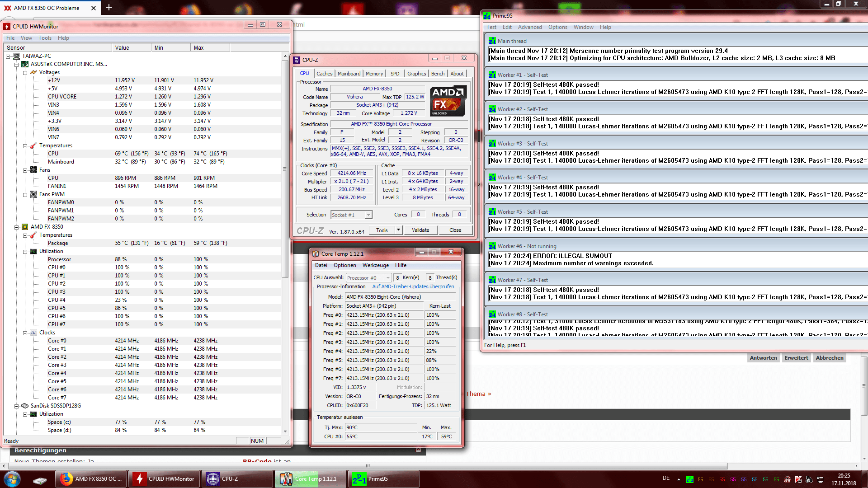Collapse the Voltages tree node
The image size is (868, 488).
25,72
